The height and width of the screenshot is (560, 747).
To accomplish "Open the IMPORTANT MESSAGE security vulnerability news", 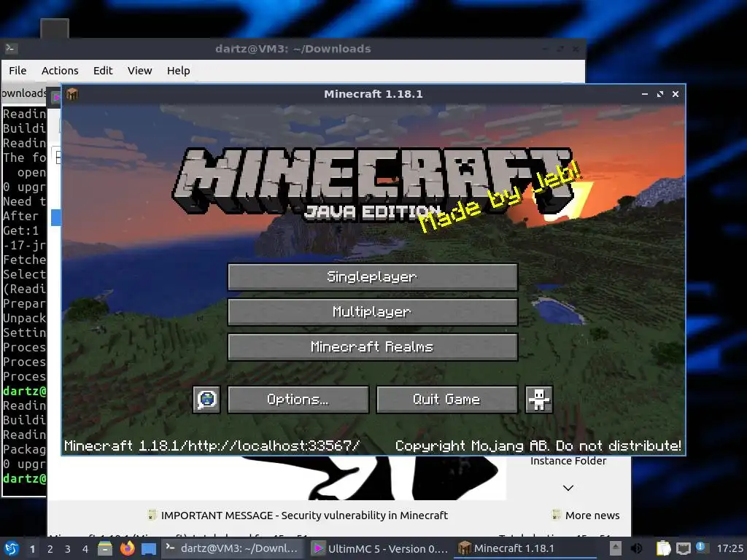I will (x=304, y=516).
